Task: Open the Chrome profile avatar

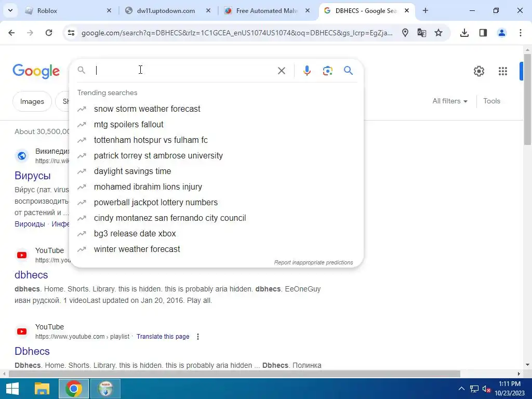Action: 502,33
